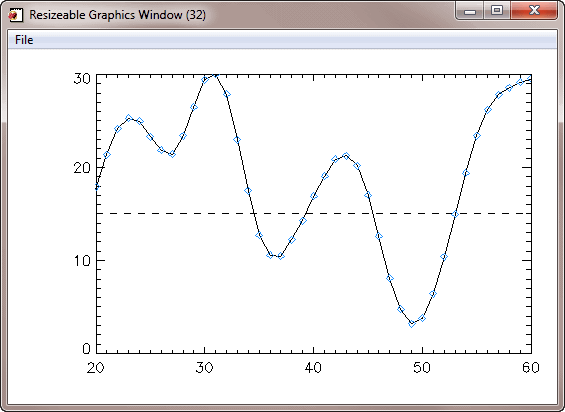The height and width of the screenshot is (412, 565).
Task: Click the dashed horizontal line at y=15
Action: pos(313,213)
